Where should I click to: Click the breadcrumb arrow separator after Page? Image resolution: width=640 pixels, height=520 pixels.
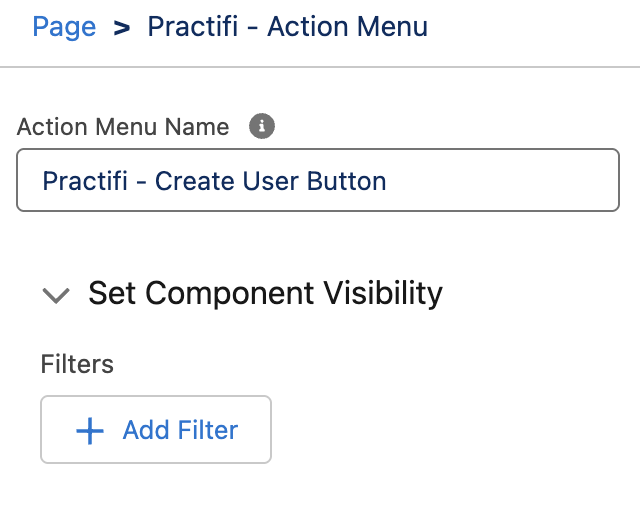tap(122, 27)
